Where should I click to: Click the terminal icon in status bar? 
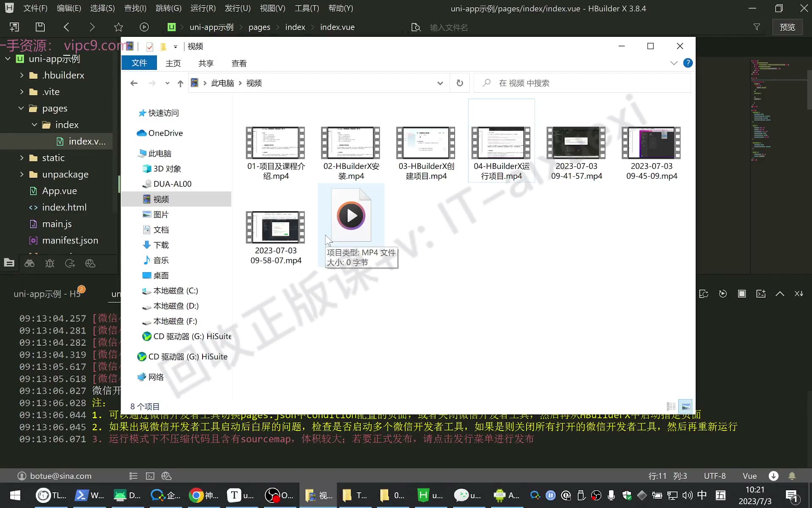click(150, 476)
